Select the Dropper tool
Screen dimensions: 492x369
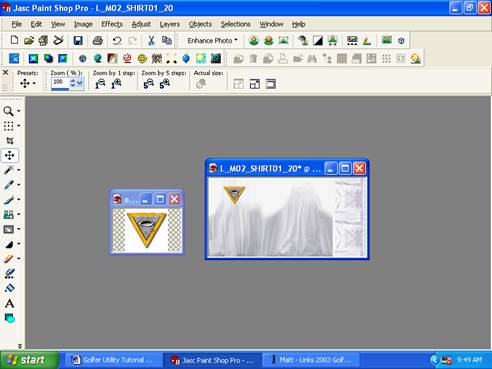click(9, 185)
